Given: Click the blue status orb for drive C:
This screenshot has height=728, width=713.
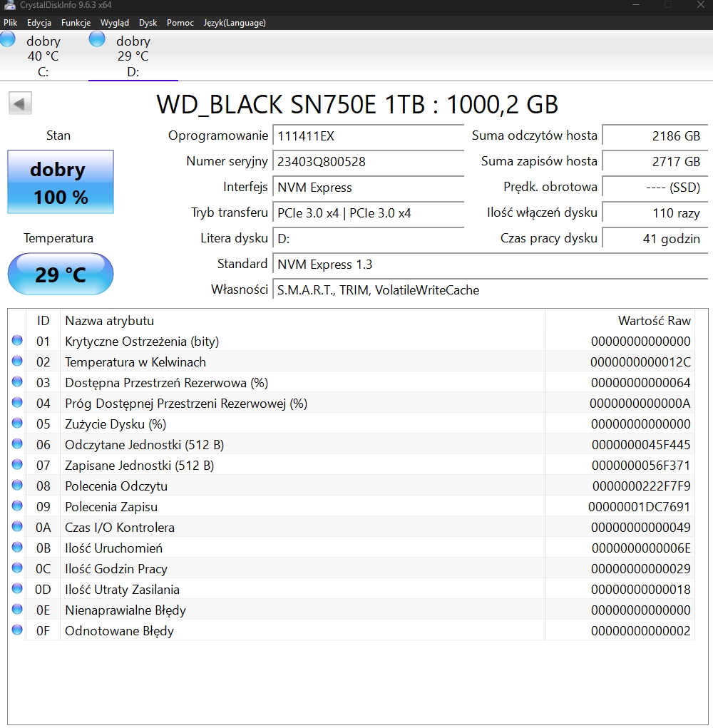Looking at the screenshot, I should [7, 39].
